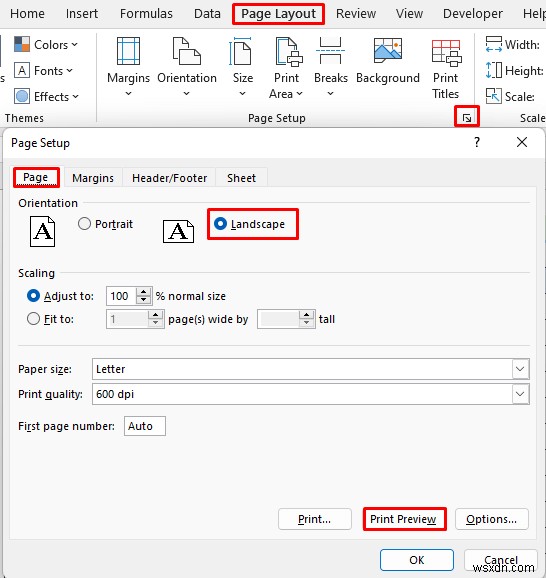546x578 pixels.
Task: Decrease the Adjust to percentage value
Action: pos(144,300)
